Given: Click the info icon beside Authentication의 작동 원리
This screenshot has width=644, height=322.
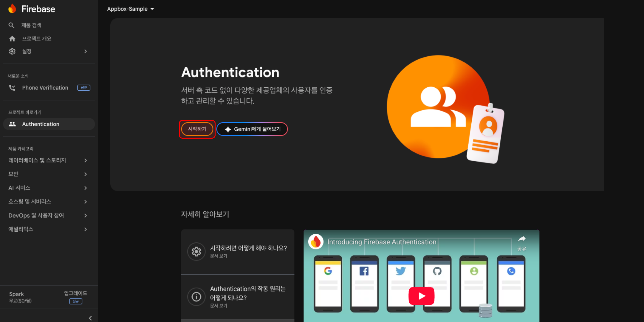Looking at the screenshot, I should point(196,297).
